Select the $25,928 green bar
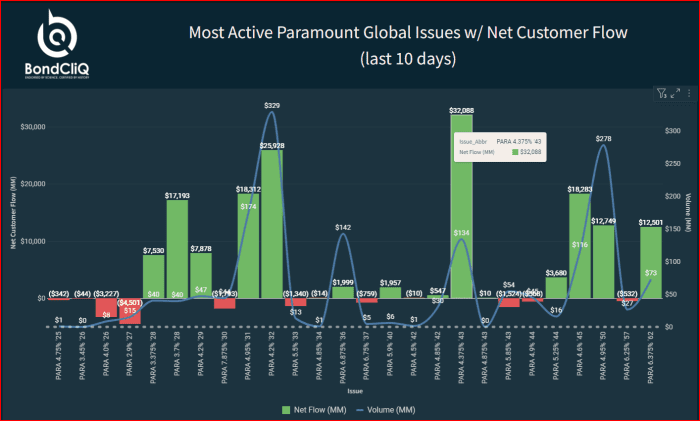Viewport: 700px width, 421px height. pyautogui.click(x=272, y=224)
